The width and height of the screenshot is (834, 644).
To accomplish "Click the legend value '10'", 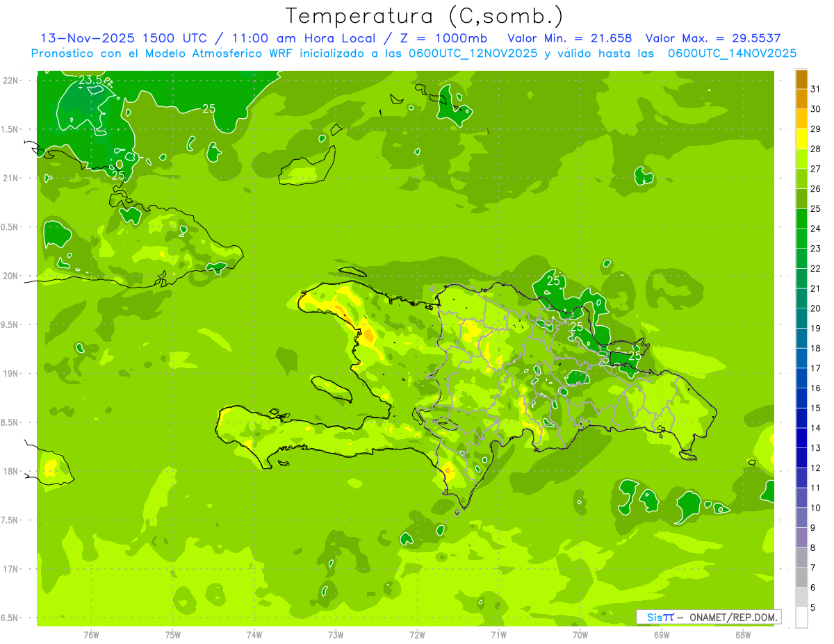I will (x=816, y=508).
